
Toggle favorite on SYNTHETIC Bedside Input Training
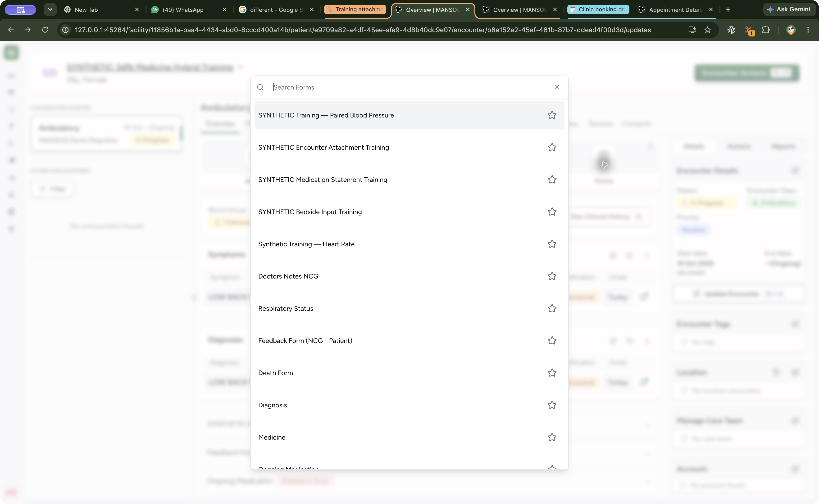552,212
